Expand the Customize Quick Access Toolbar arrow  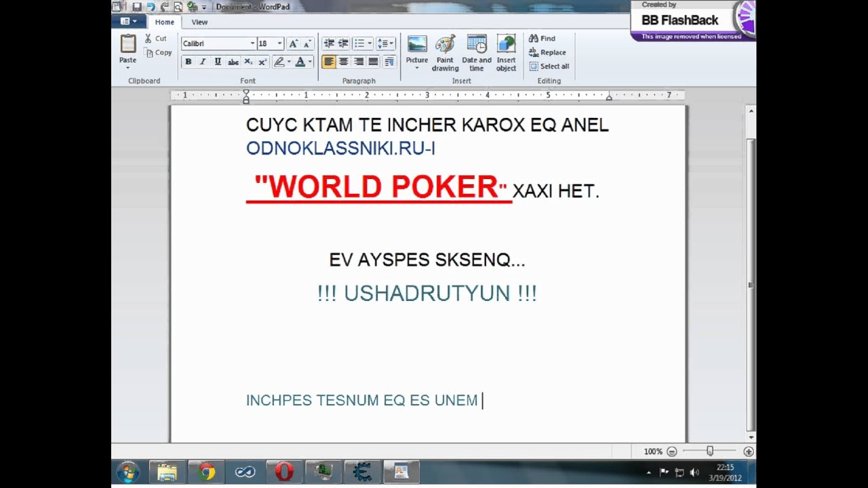pyautogui.click(x=204, y=7)
